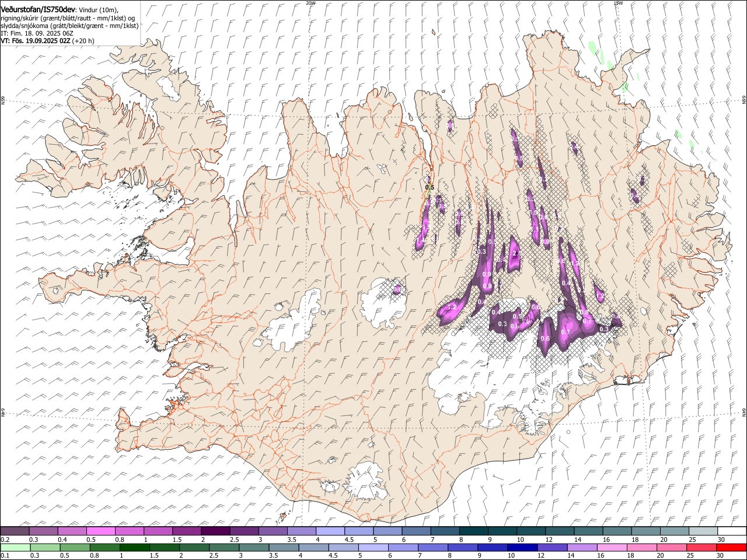Click the 'IT: Fim. 18. 09. 2025 06Z' line
The width and height of the screenshot is (747, 560).
tap(37, 33)
